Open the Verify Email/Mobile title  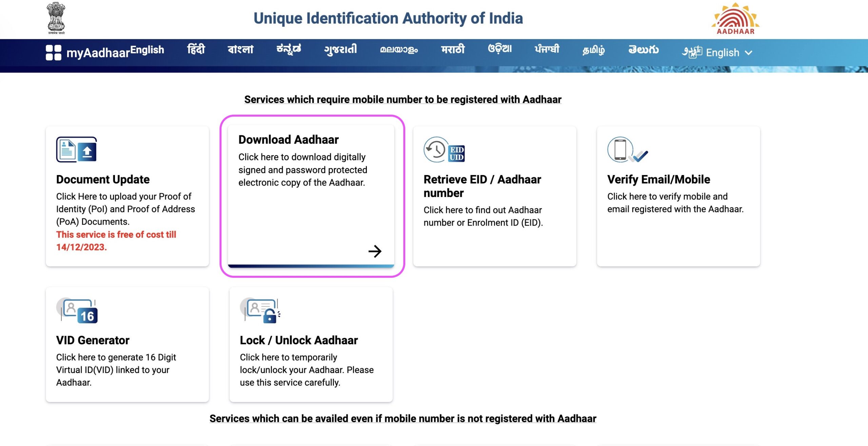658,179
